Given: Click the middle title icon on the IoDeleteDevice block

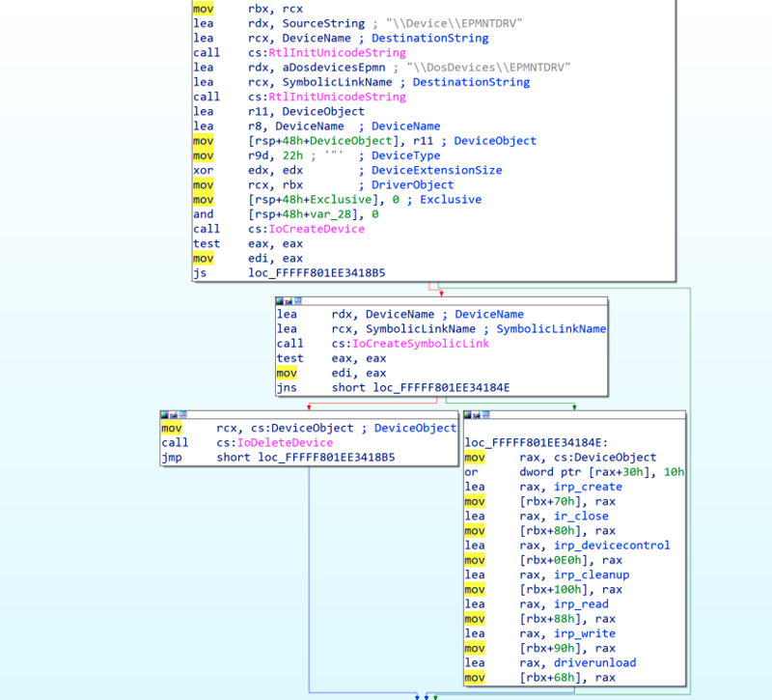Looking at the screenshot, I should (x=173, y=415).
